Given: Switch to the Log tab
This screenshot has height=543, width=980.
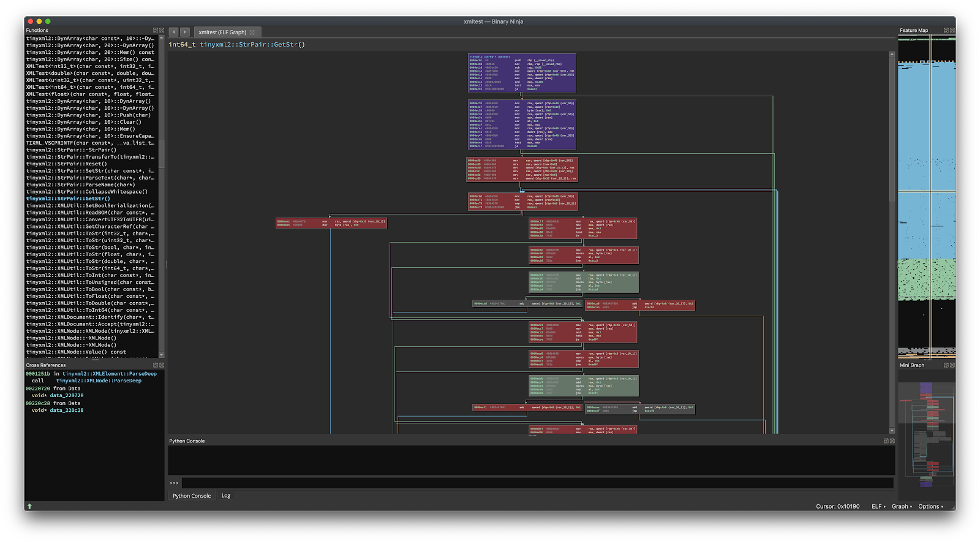Looking at the screenshot, I should click(x=226, y=496).
